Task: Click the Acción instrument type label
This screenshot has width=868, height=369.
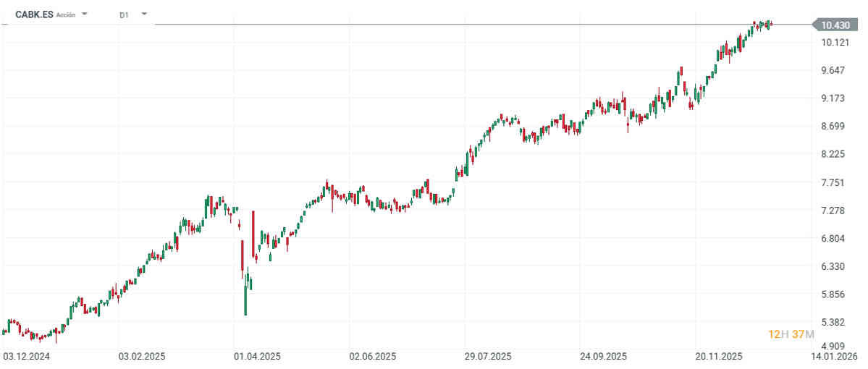Action: coord(66,14)
